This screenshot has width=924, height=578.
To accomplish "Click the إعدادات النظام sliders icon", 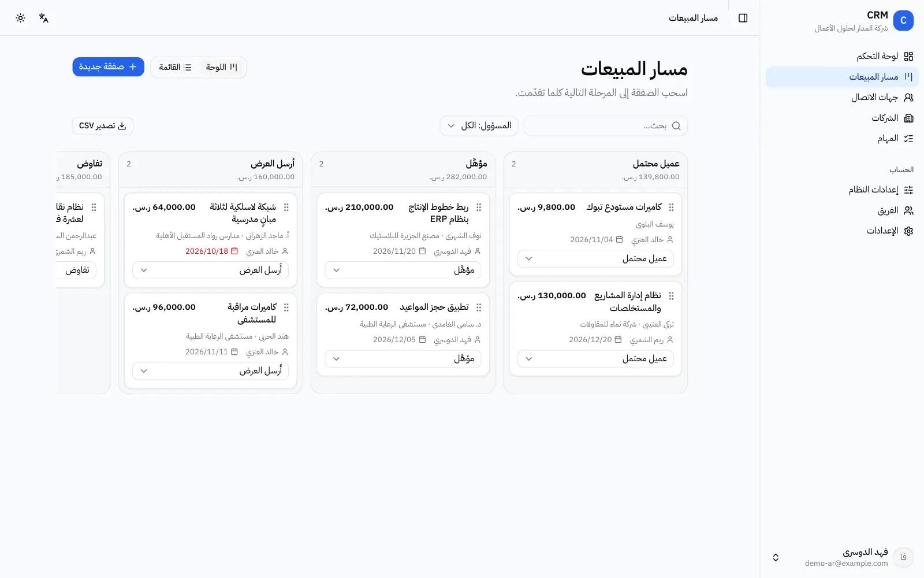I will click(x=908, y=190).
